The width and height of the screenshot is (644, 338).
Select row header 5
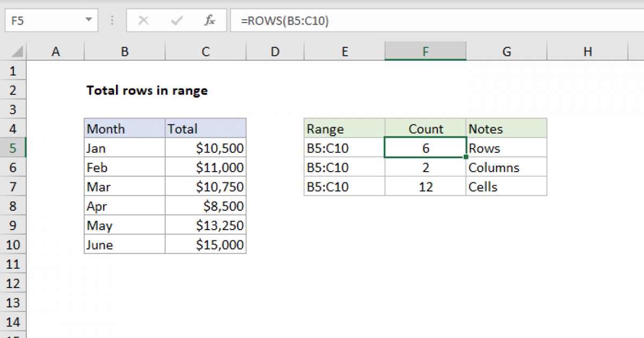(13, 148)
